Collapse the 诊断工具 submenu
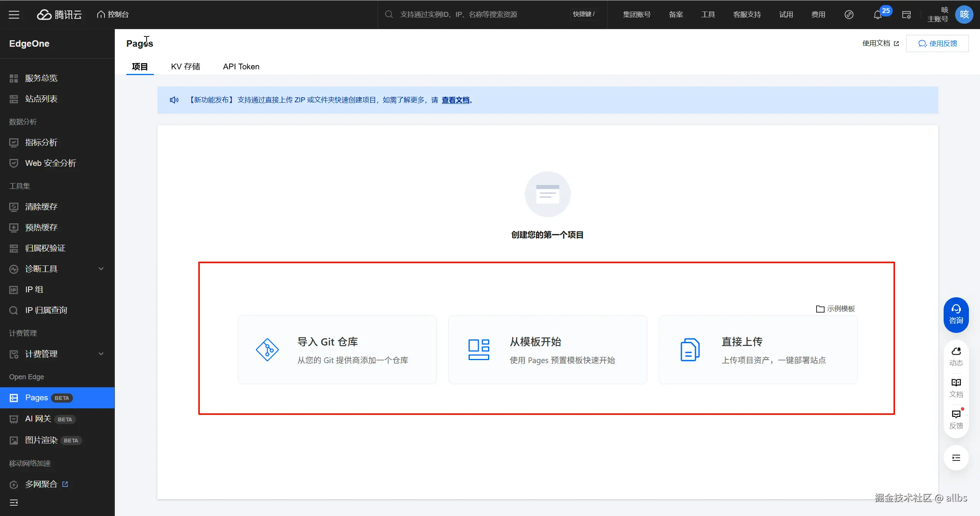980x516 pixels. tap(101, 269)
